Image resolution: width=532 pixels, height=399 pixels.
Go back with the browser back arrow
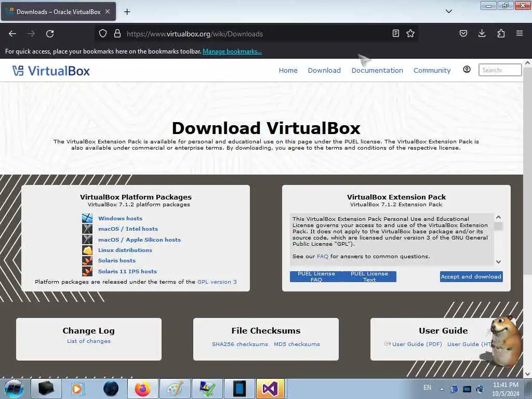tap(12, 34)
